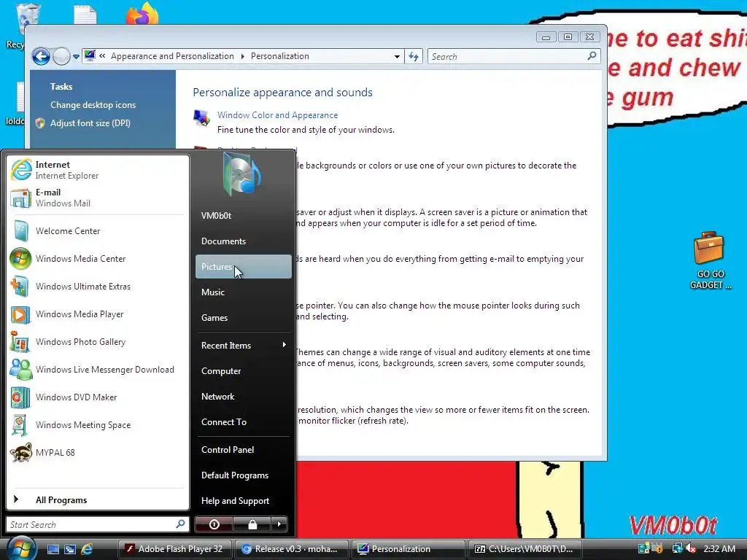
Task: Open Internet Explorer from Start menu
Action: point(97,170)
